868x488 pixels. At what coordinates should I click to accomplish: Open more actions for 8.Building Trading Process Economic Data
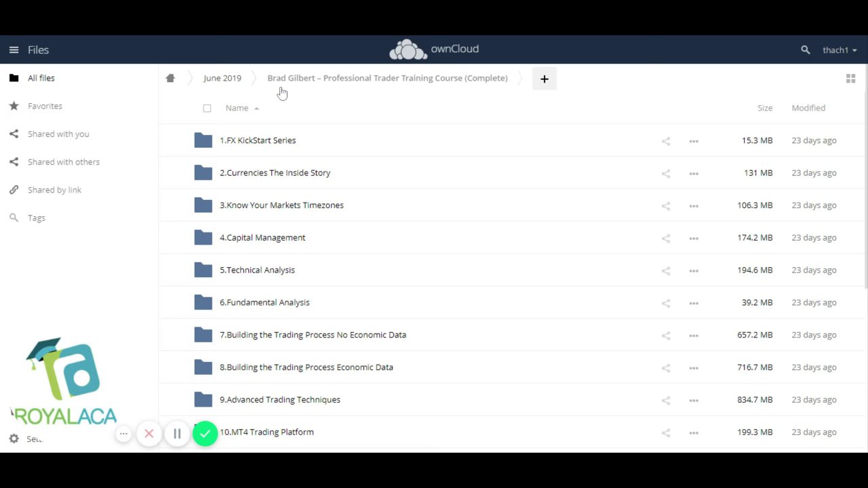[694, 367]
